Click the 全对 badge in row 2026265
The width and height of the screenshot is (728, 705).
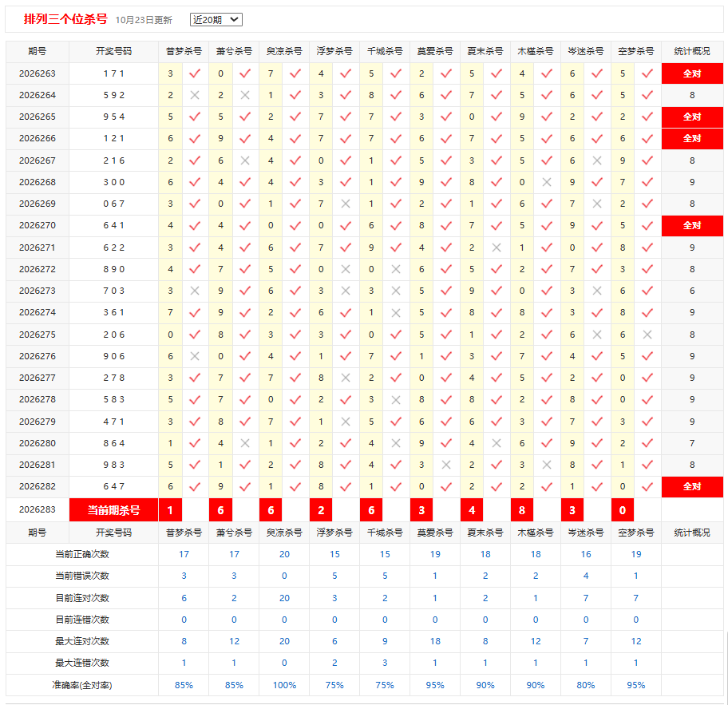tap(692, 117)
